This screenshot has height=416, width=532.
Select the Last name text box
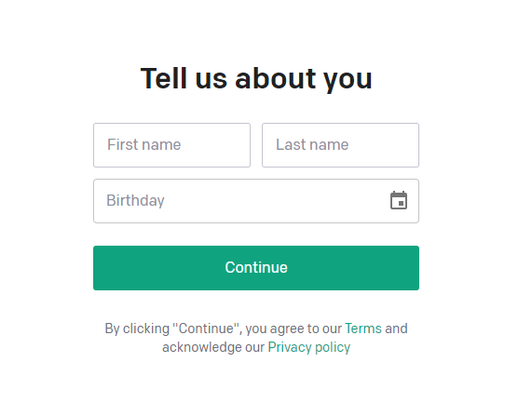point(340,145)
